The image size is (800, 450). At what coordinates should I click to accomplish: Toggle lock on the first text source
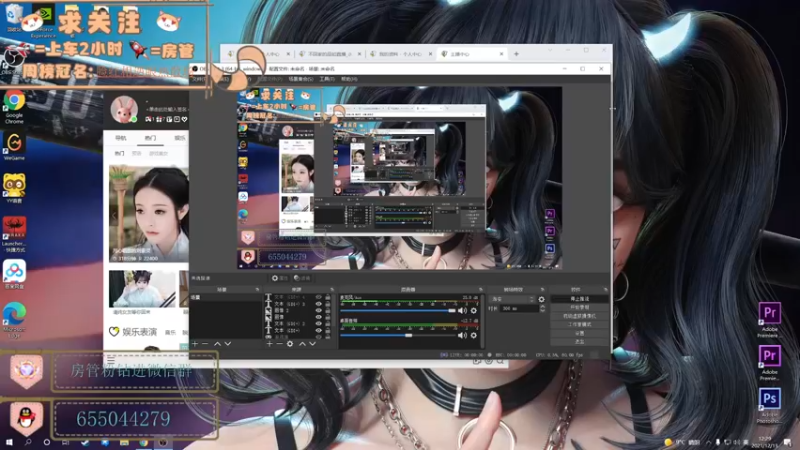(x=328, y=297)
